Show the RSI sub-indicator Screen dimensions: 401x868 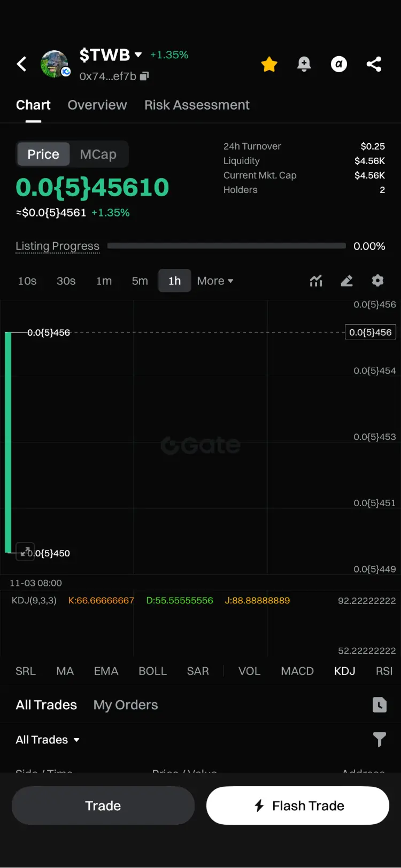pos(384,671)
